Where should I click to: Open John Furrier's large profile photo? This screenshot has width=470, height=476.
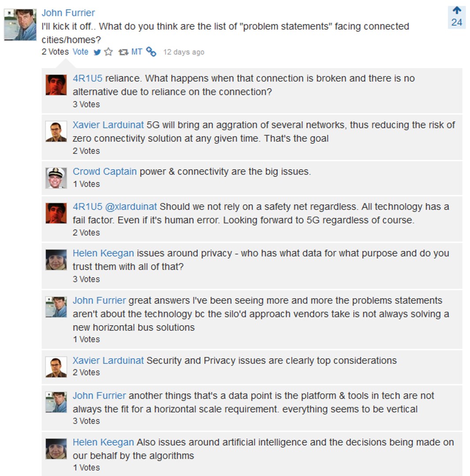coord(20,25)
